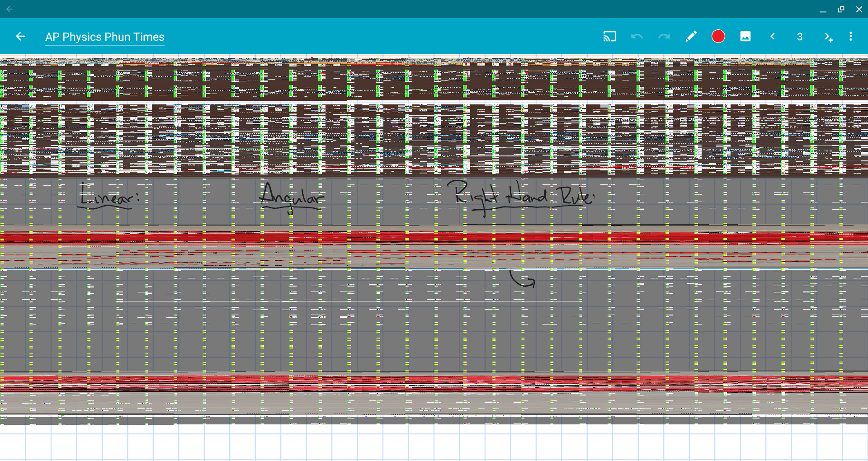The height and width of the screenshot is (461, 868).
Task: Go back using the white arrow
Action: tap(20, 36)
